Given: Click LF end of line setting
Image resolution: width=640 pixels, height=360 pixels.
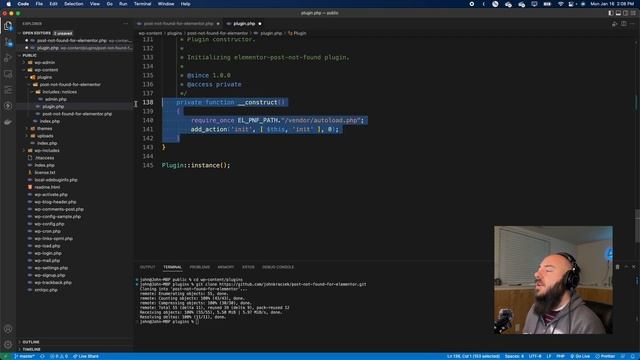Looking at the screenshot, I should pos(549,356).
